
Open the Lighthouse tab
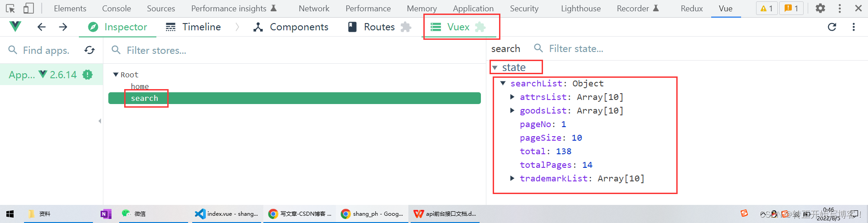[581, 8]
